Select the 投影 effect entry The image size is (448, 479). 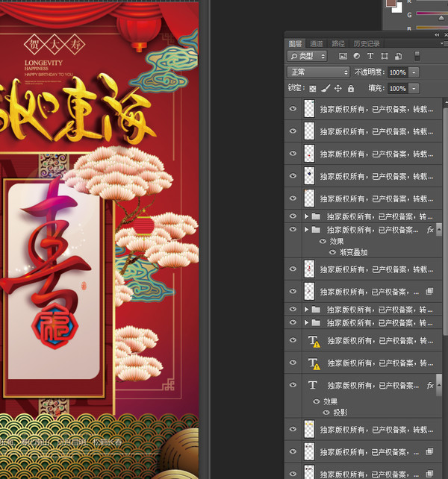coord(340,413)
